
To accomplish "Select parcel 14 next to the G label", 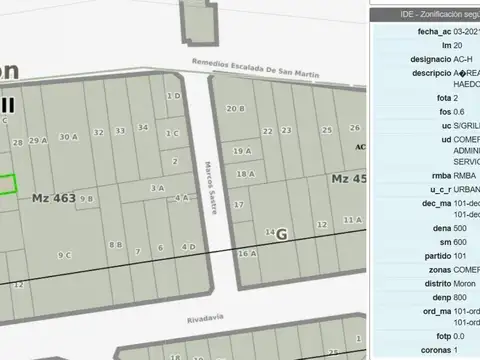I will tap(270, 232).
